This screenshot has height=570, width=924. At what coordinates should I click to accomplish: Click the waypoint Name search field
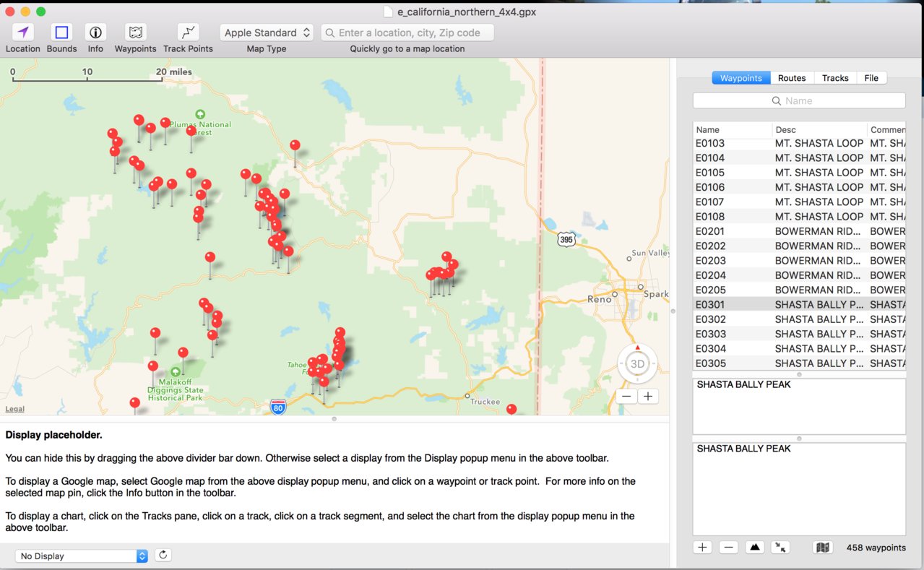click(x=799, y=100)
